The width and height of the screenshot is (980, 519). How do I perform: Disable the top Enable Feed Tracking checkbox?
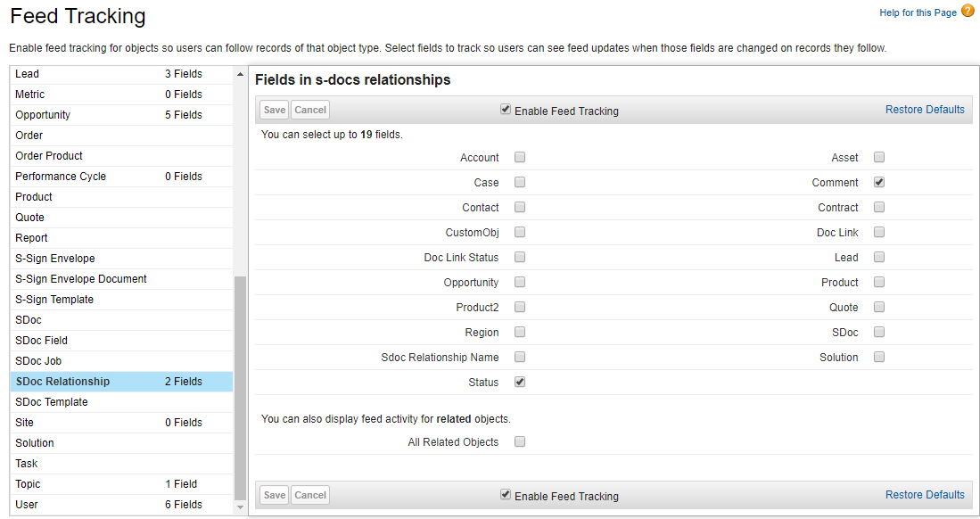(506, 109)
